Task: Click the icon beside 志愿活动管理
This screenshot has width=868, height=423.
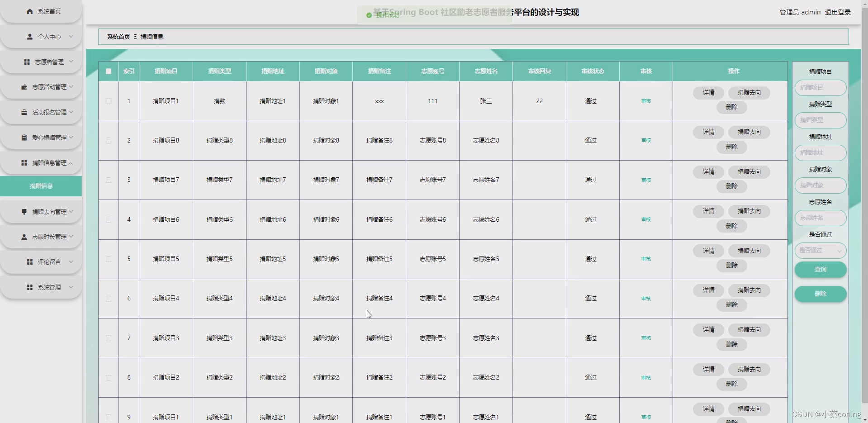Action: coord(24,87)
